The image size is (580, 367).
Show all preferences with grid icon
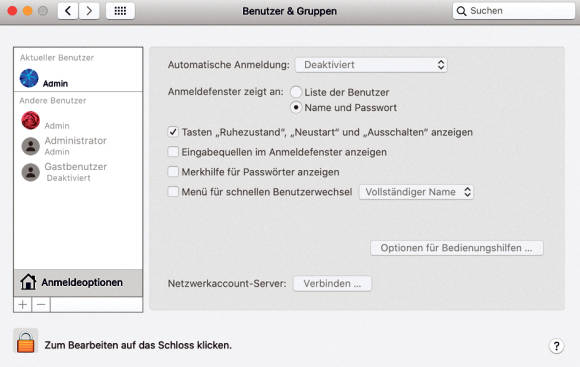tap(120, 11)
